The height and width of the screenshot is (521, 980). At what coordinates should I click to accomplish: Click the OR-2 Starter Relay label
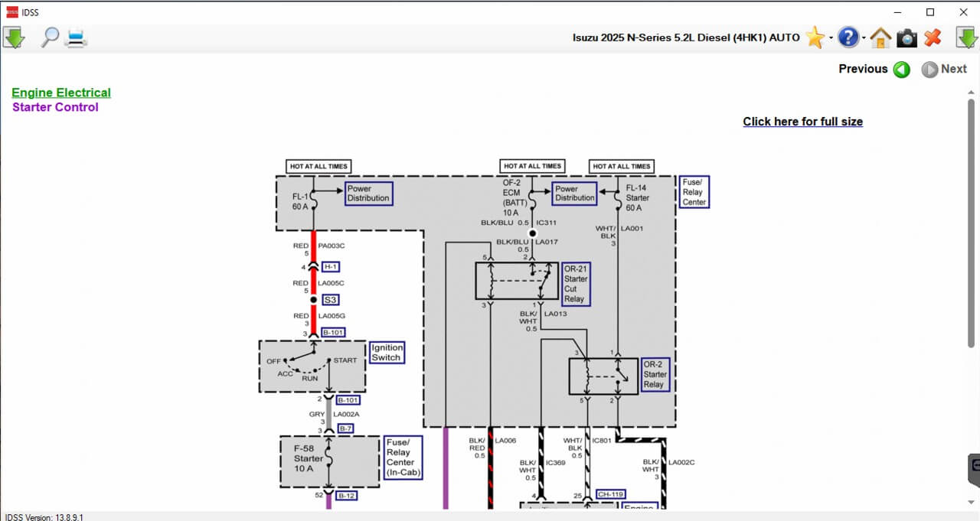(x=655, y=375)
